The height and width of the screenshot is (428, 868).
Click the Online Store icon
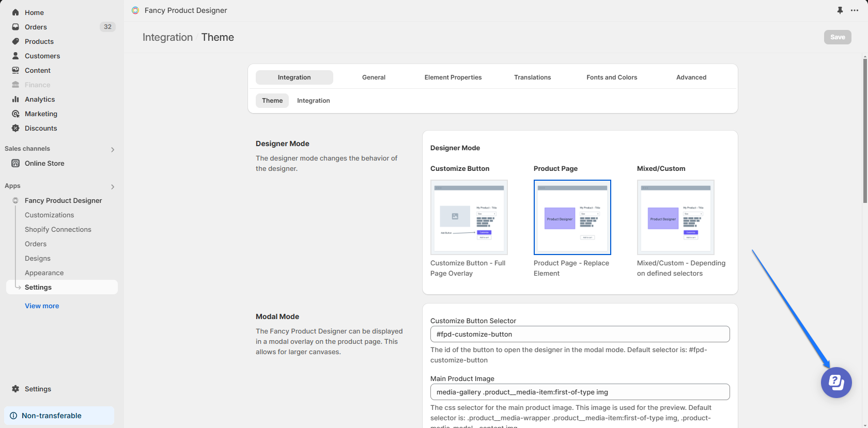click(16, 163)
